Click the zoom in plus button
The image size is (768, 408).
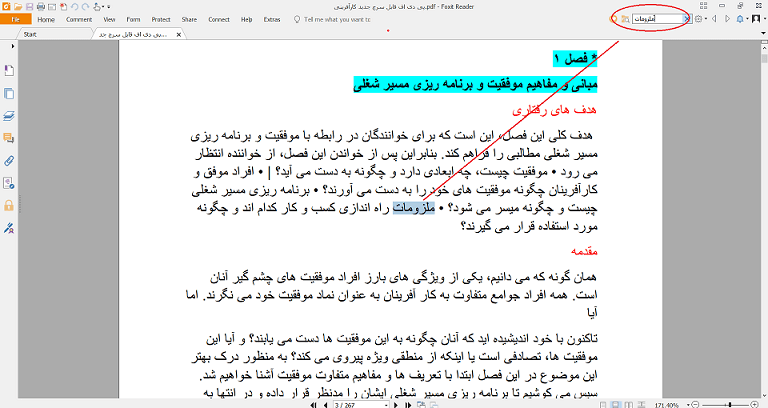click(755, 405)
